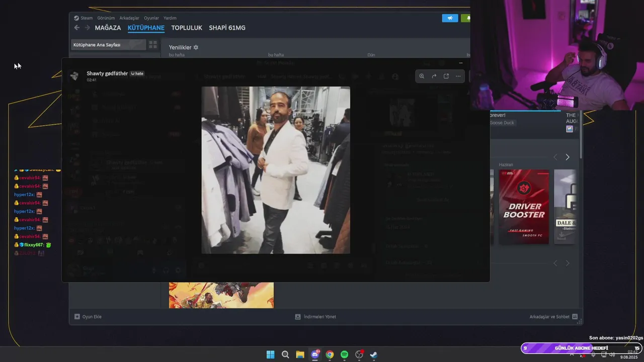Click GÜNLÜK ABONE HEDEFİ progress bar
Screen dimensions: 644x362
582,348
